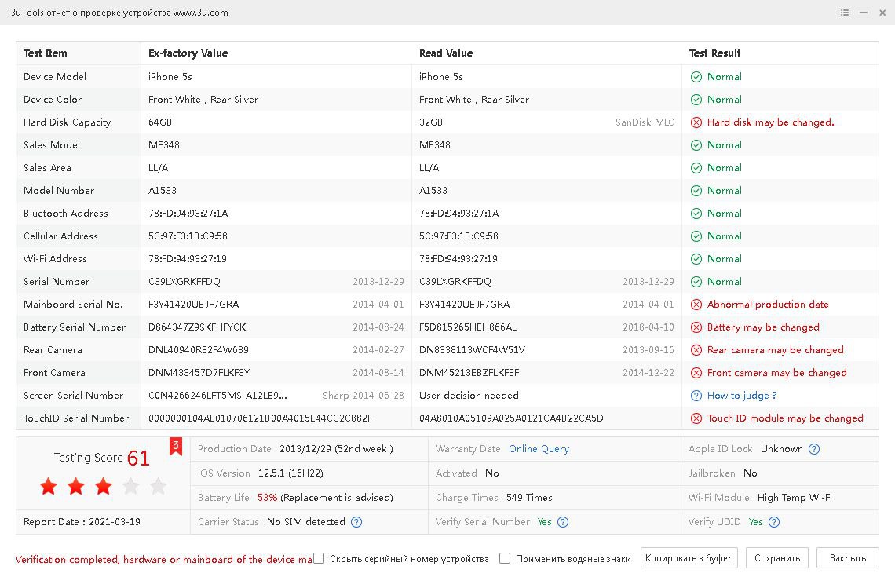Screen dimensions: 895x588
Task: Click the Read Value column header
Action: tap(446, 53)
